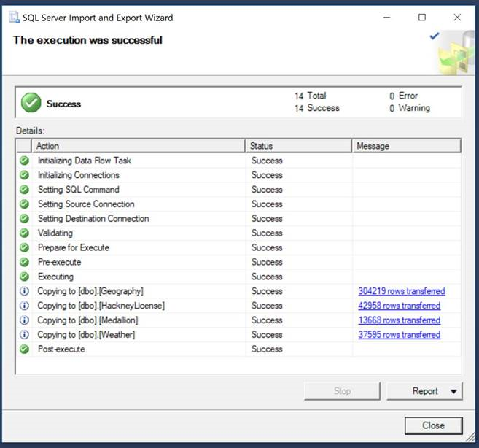Click the info icon beside Copying to HackneyLicense
The image size is (479, 448).
pyautogui.click(x=24, y=306)
